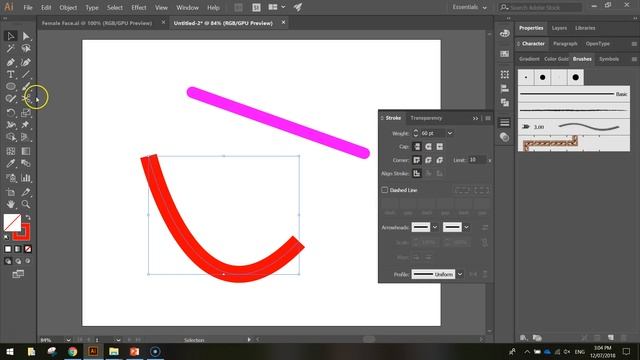The image size is (640, 360).
Task: Open the Brushes panel options menu
Action: click(634, 59)
